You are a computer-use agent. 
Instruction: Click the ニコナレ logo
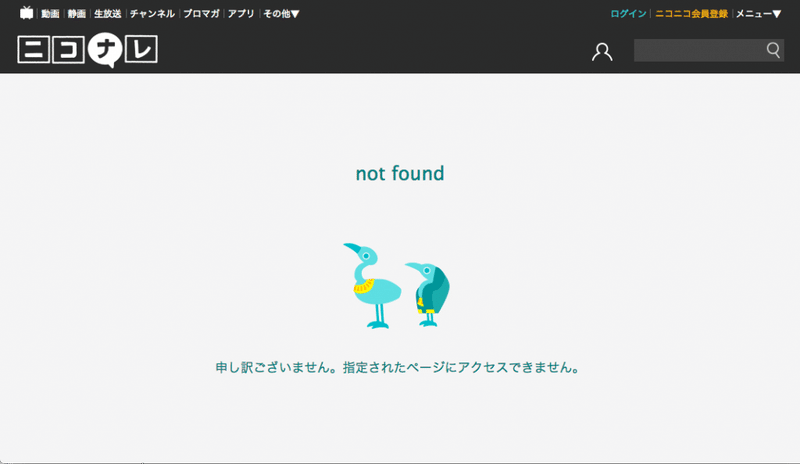87,50
